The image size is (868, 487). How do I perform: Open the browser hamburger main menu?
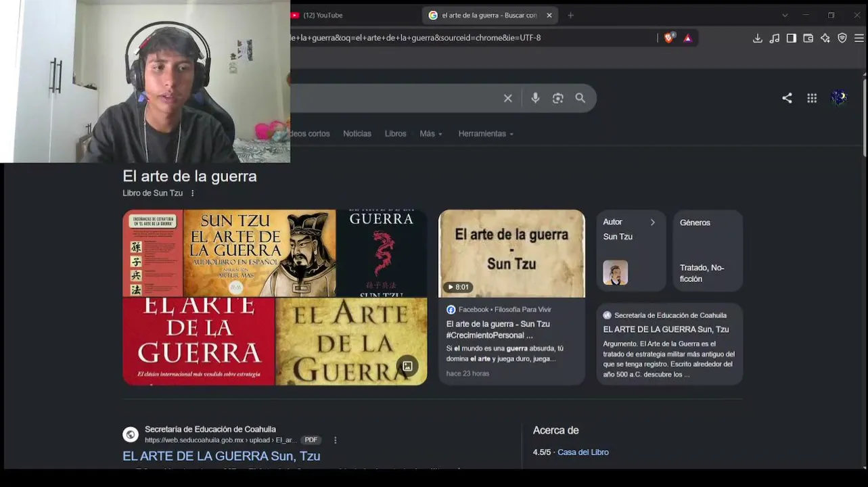pos(859,38)
